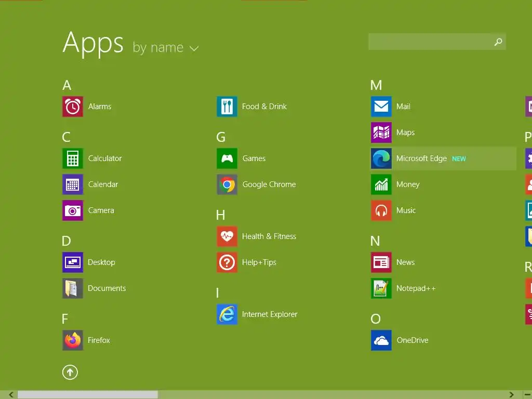This screenshot has height=399, width=532.
Task: Click the 'Camera' text label
Action: click(x=101, y=210)
